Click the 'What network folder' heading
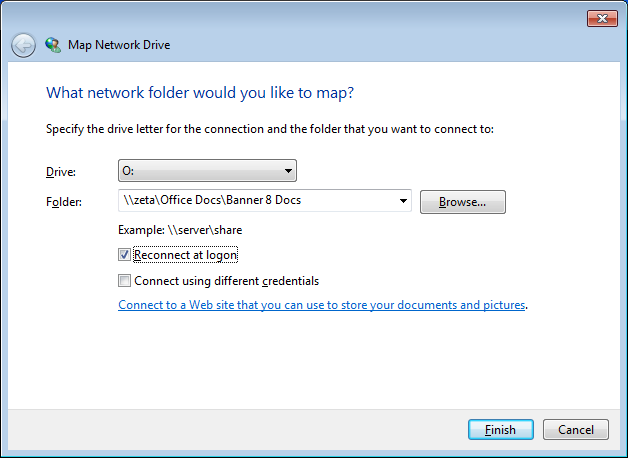The image size is (628, 458). [x=200, y=93]
